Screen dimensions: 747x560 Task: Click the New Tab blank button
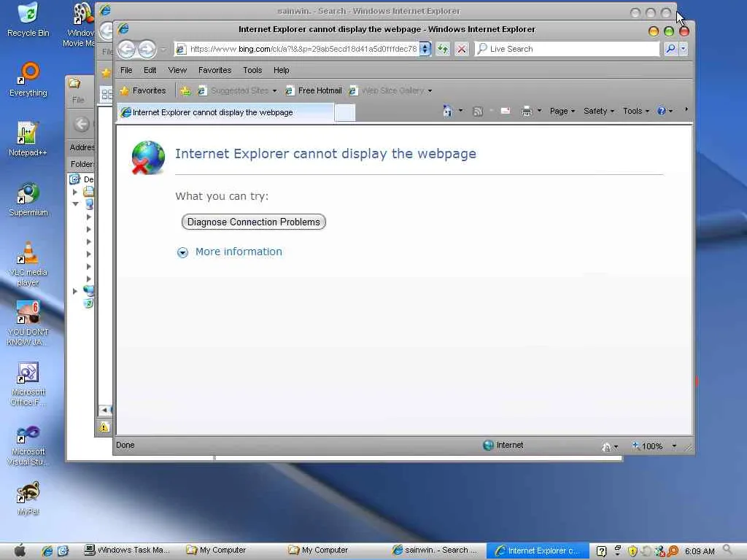pyautogui.click(x=345, y=113)
